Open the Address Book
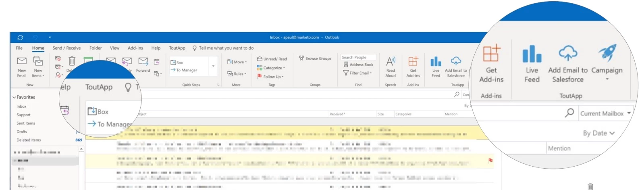Viewport: 644px width, 190px height. pyautogui.click(x=358, y=65)
